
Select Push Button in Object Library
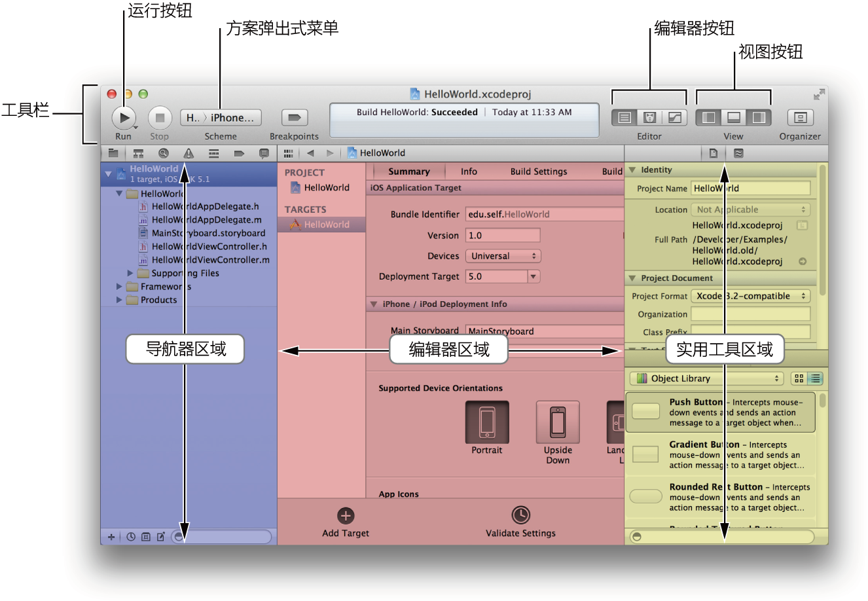coord(721,412)
